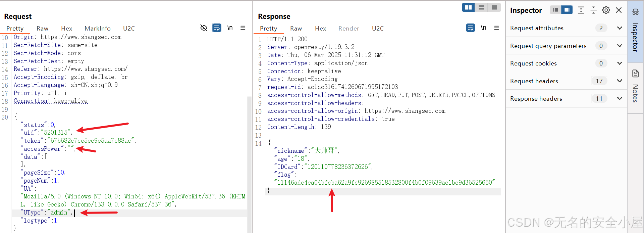
Task: Open the Notes sidebar tab
Action: [636, 88]
